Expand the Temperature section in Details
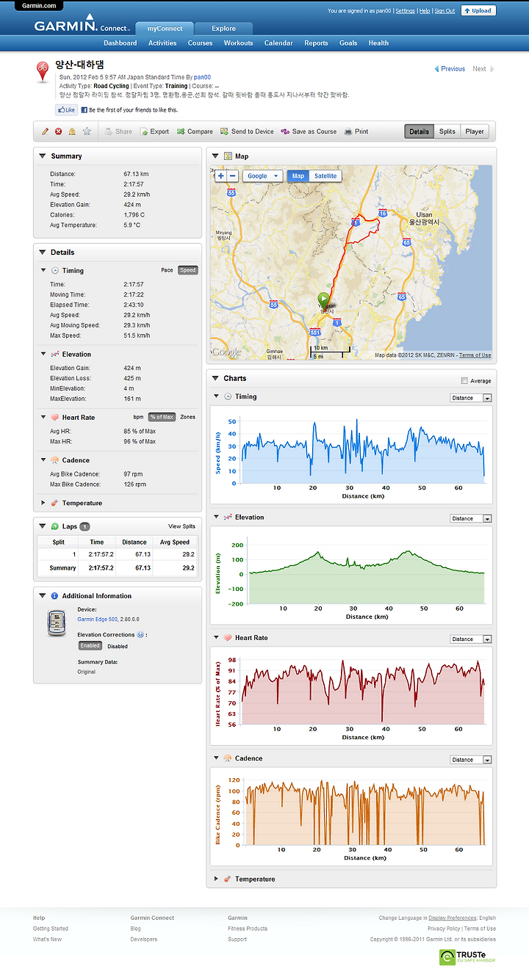Screen dimensions: 529x980 pyautogui.click(x=43, y=503)
